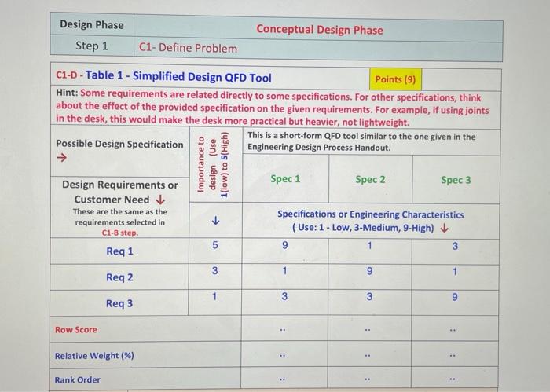550x392 pixels.
Task: Click Req 3 Spec 1 cell value 3
Action: [x=284, y=296]
